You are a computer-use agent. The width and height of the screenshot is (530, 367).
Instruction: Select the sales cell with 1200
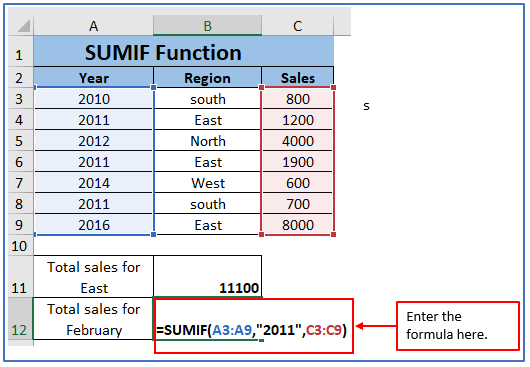point(297,119)
